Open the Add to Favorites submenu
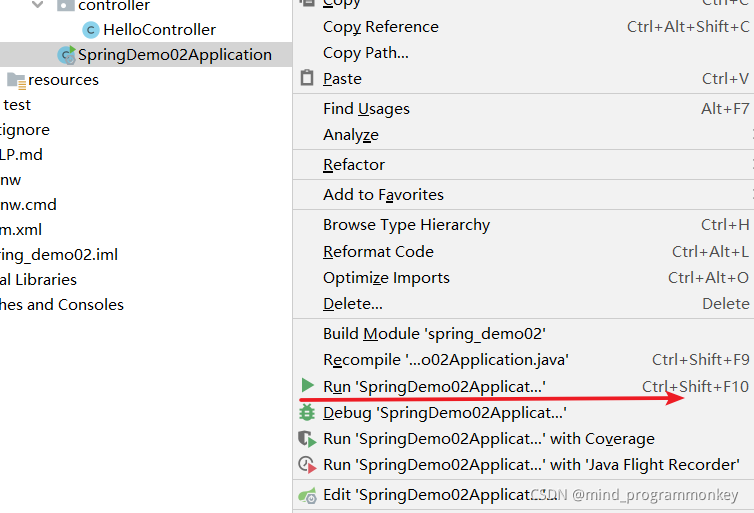 [x=523, y=195]
